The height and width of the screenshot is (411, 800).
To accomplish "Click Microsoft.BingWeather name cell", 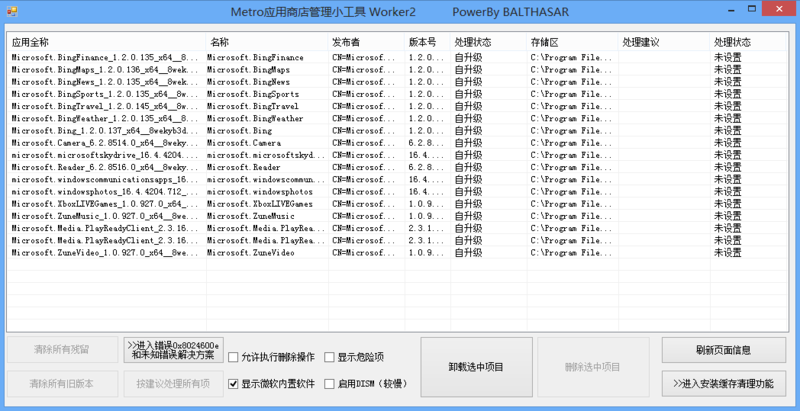I will tap(255, 118).
